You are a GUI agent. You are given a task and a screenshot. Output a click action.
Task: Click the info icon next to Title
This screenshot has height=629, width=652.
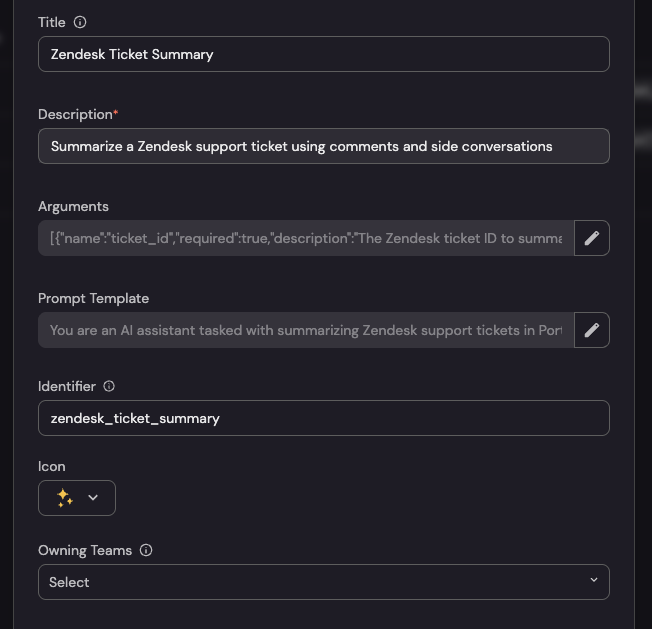(x=81, y=22)
